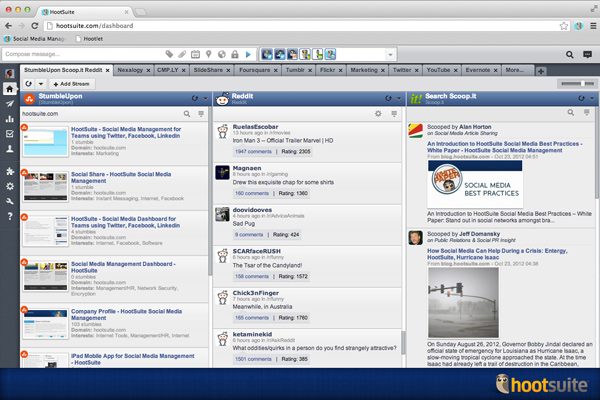Open the Hootlet bookmark
The height and width of the screenshot is (400, 600).
[x=89, y=39]
